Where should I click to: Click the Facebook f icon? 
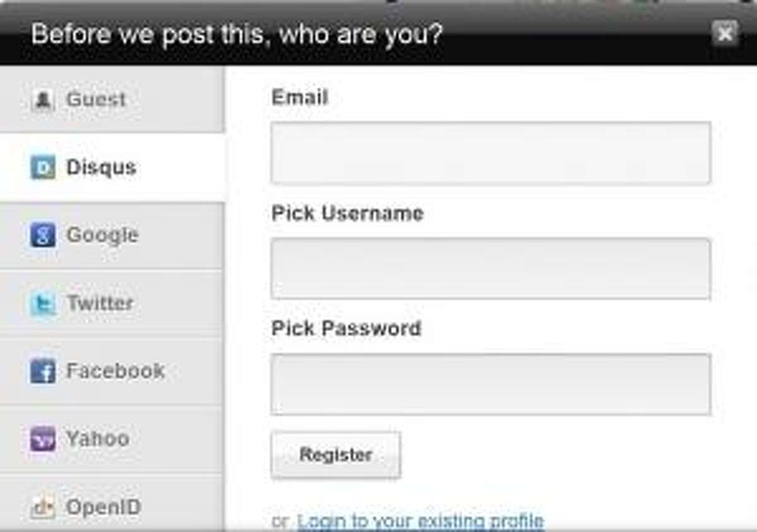(x=42, y=371)
